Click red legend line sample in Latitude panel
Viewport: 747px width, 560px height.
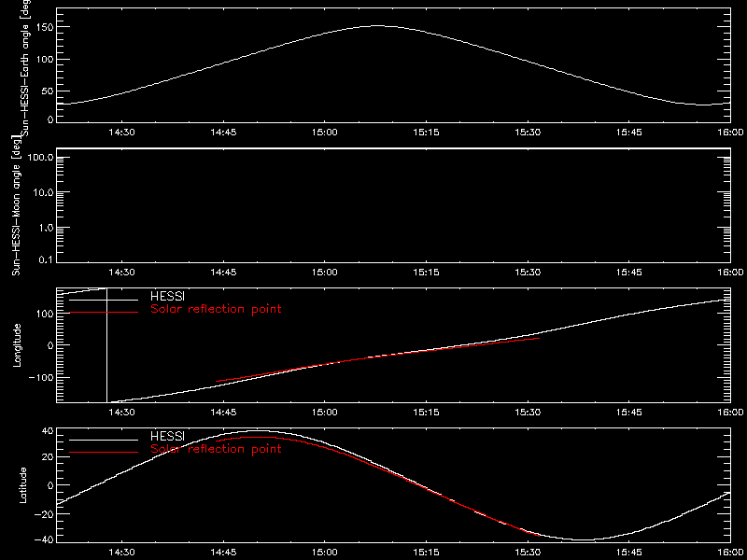(x=104, y=452)
